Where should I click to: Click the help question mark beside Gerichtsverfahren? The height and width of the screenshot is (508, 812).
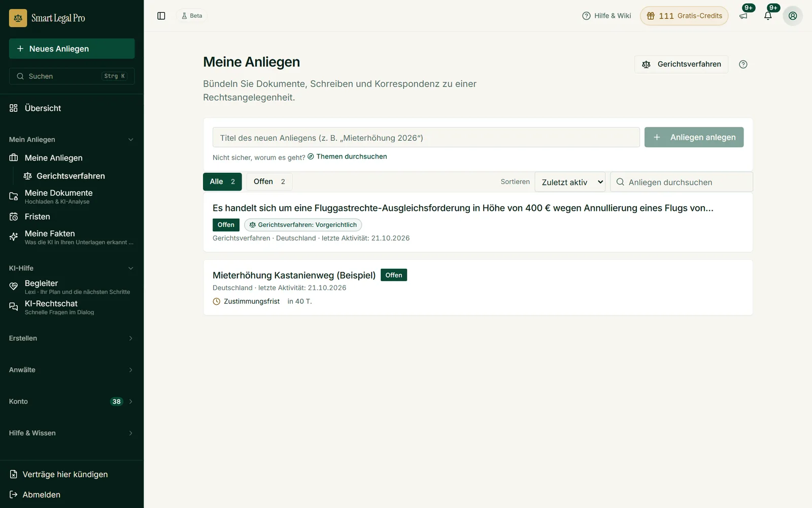click(x=743, y=64)
